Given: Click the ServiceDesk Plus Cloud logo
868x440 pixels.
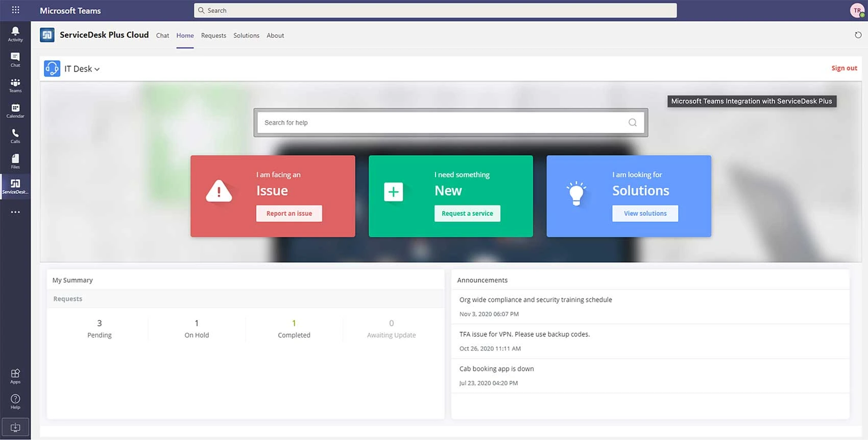Looking at the screenshot, I should click(47, 35).
